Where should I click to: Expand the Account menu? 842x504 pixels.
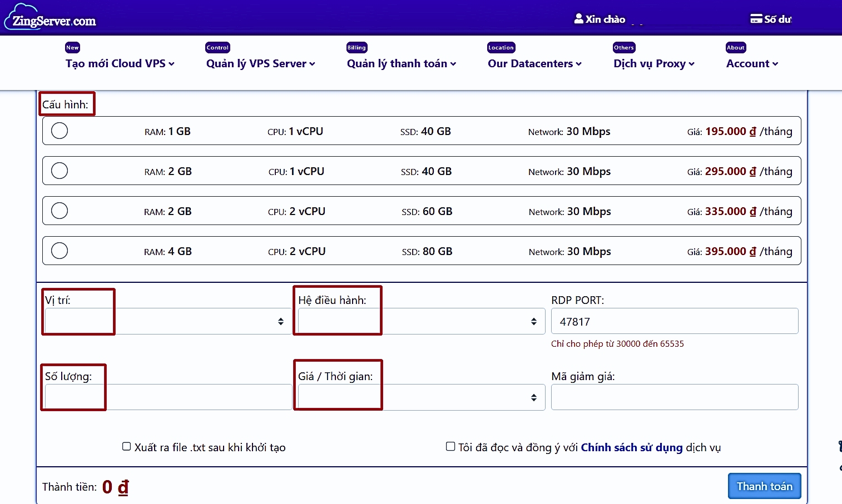pos(752,63)
